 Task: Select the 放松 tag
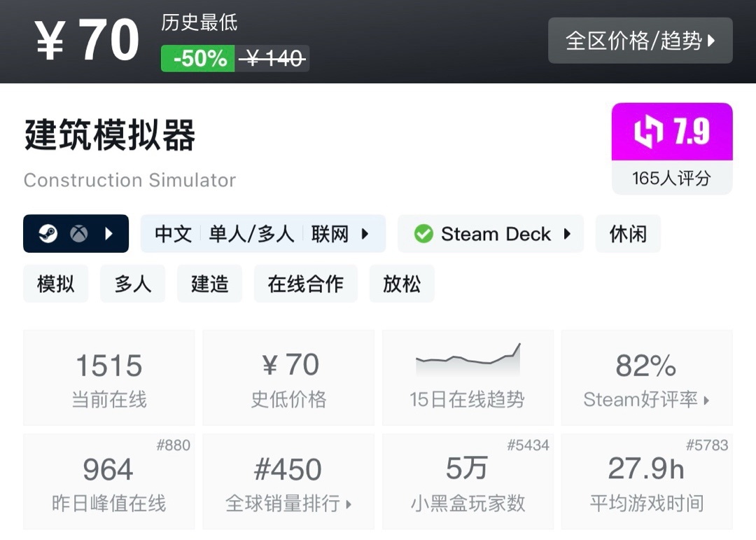[402, 284]
